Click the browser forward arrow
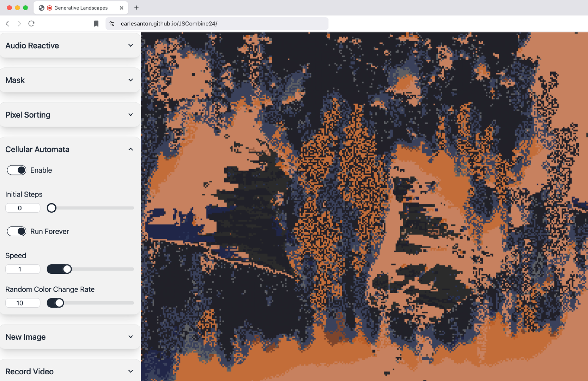The width and height of the screenshot is (588, 381). [19, 24]
